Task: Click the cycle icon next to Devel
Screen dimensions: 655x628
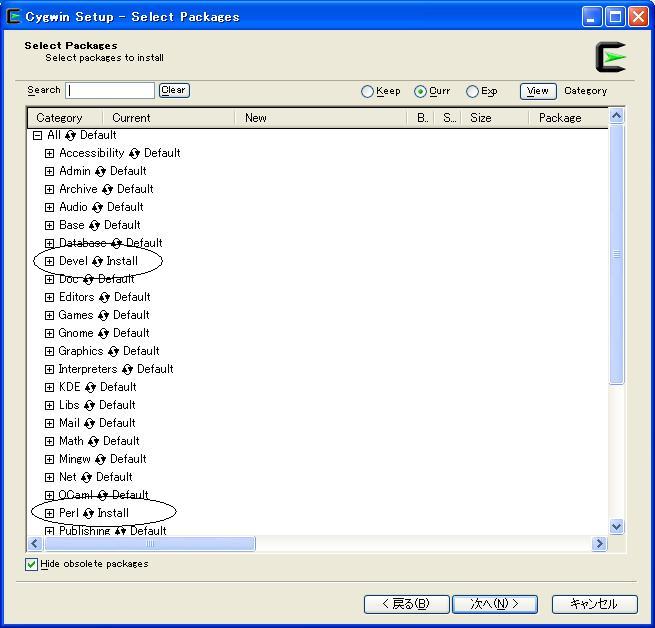Action: 97,262
